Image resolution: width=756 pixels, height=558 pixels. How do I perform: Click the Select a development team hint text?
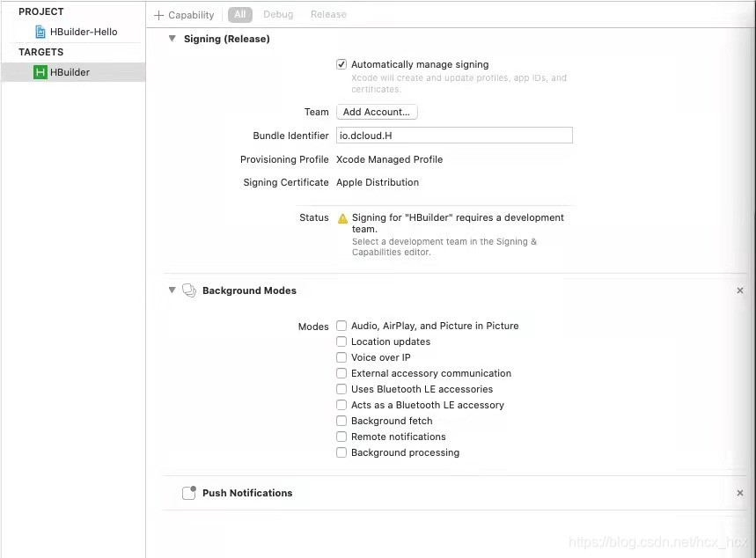[x=444, y=247]
